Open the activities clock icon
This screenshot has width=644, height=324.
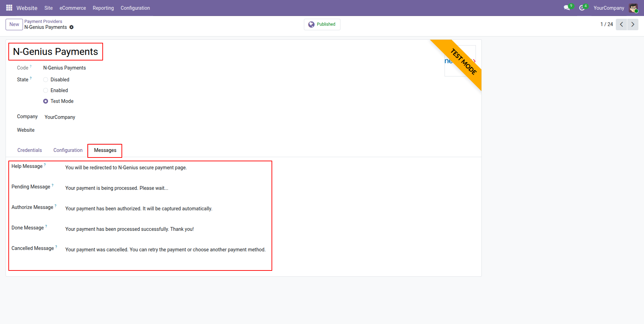(582, 8)
